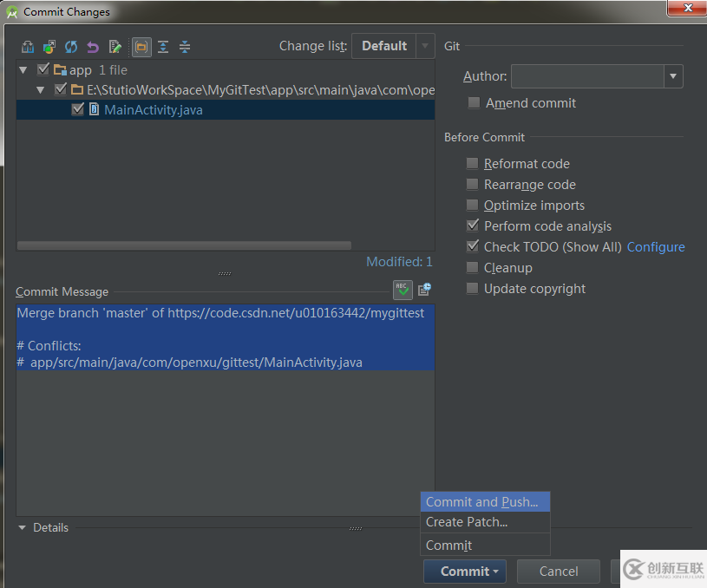This screenshot has width=707, height=588.
Task: Click the Show Diff toolbar icon
Action: point(28,47)
